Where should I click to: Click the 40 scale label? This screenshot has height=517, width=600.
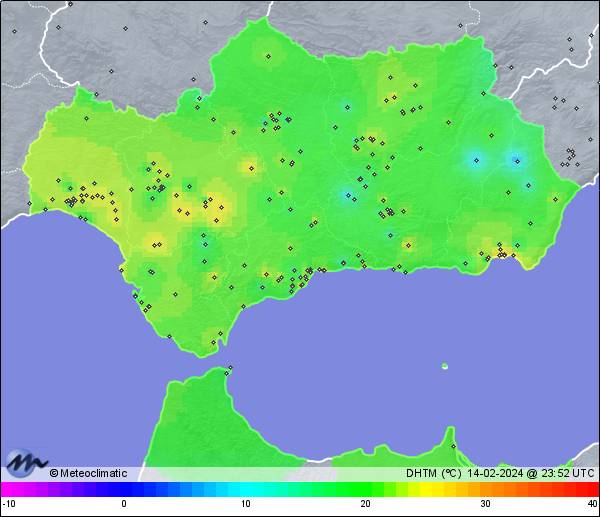click(x=593, y=504)
